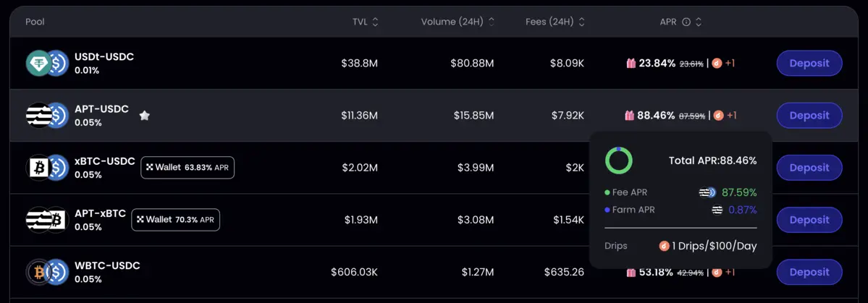Click the USDt-USDC token pair icon

pos(47,64)
